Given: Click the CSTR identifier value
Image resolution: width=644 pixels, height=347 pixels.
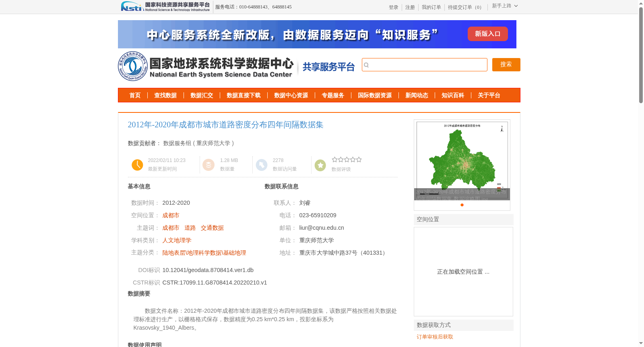Looking at the screenshot, I should pos(215,283).
